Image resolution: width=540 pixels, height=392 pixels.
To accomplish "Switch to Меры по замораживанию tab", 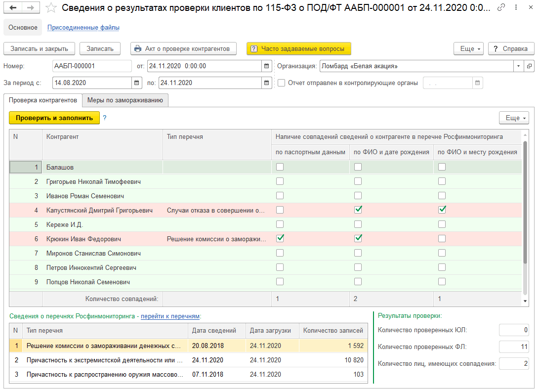I will (x=125, y=100).
